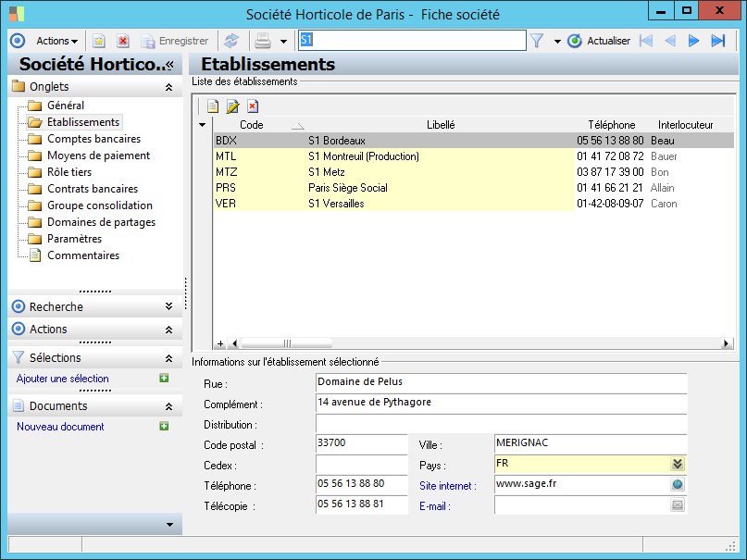
Task: Go to the last record arrow
Action: (x=717, y=41)
